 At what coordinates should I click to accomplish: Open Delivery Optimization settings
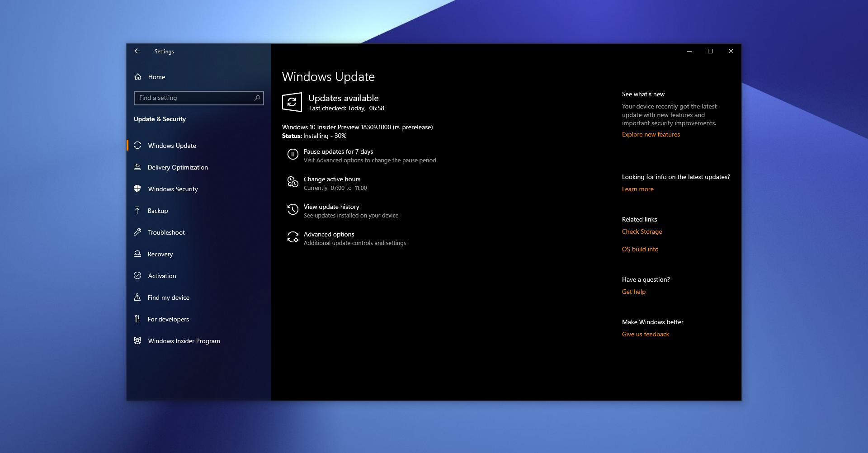pos(199,167)
